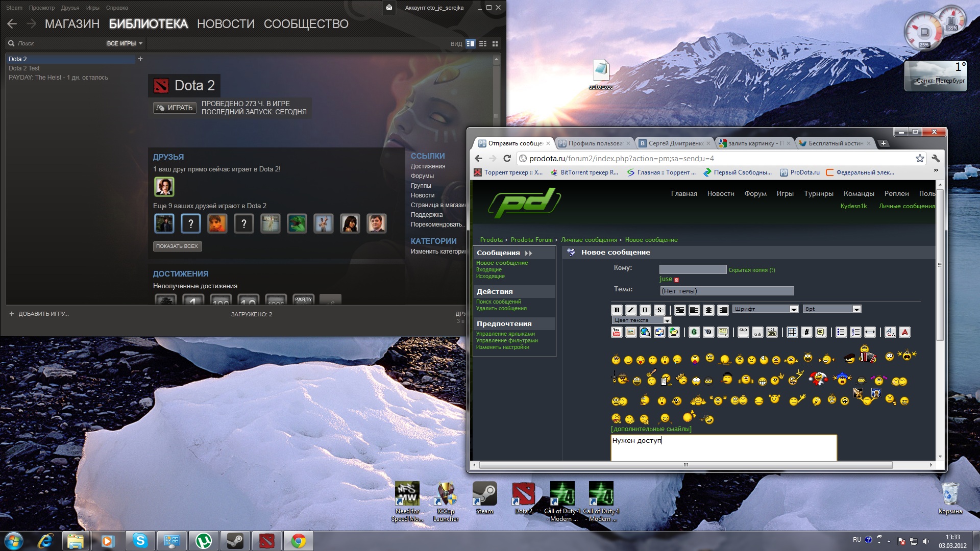Click the red A remove-formatting icon
The image size is (980, 551).
[x=904, y=332]
